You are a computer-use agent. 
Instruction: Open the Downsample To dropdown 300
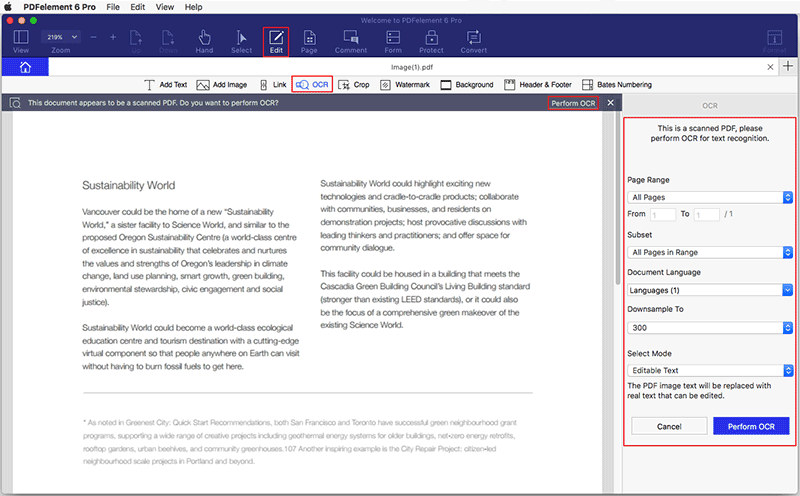(710, 328)
